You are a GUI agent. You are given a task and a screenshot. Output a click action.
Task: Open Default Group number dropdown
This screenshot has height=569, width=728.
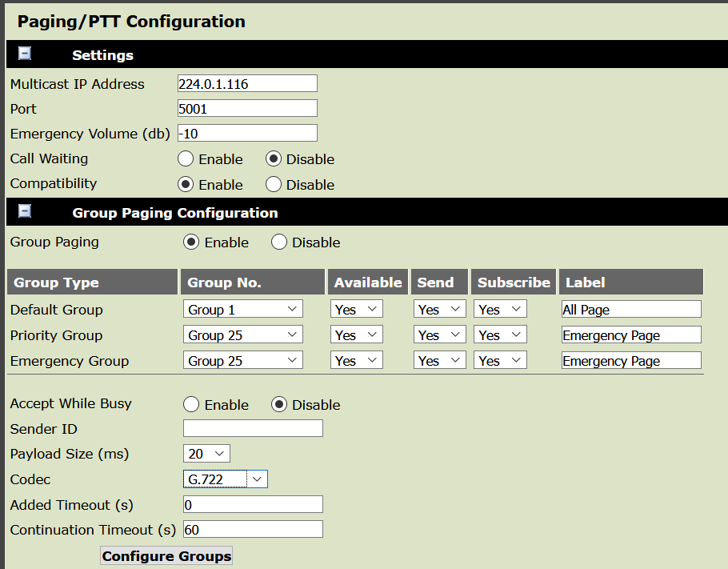(243, 310)
